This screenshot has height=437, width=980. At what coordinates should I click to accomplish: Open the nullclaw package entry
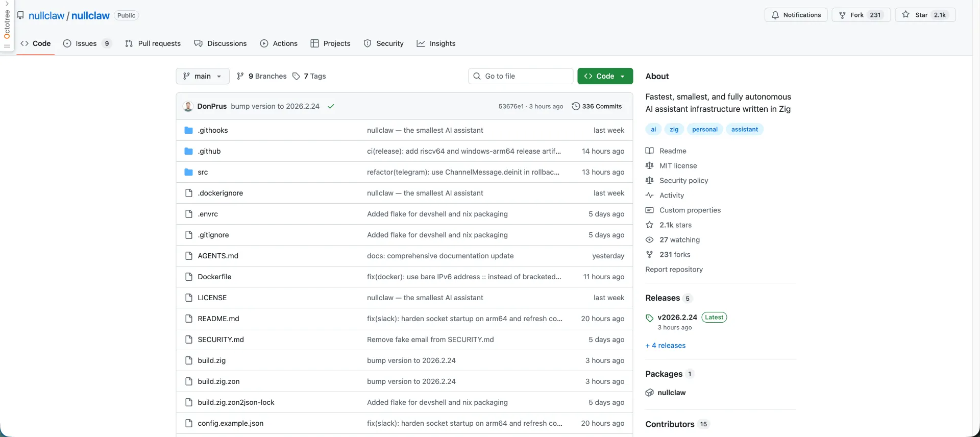671,393
